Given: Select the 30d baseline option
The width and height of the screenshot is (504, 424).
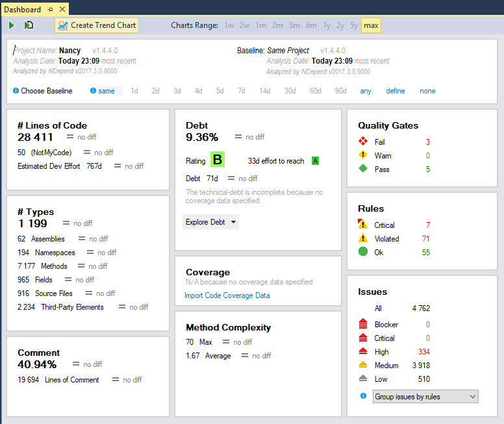Looking at the screenshot, I should 290,91.
